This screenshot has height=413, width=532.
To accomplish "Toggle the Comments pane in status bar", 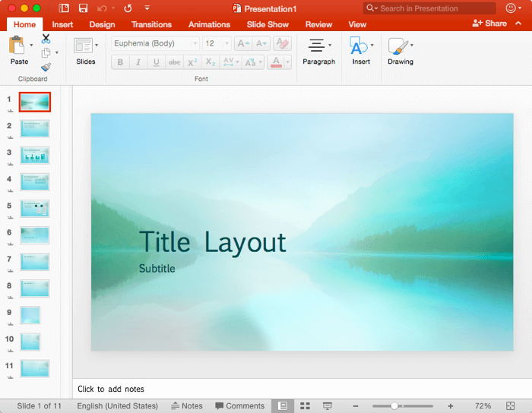I will pos(239,406).
